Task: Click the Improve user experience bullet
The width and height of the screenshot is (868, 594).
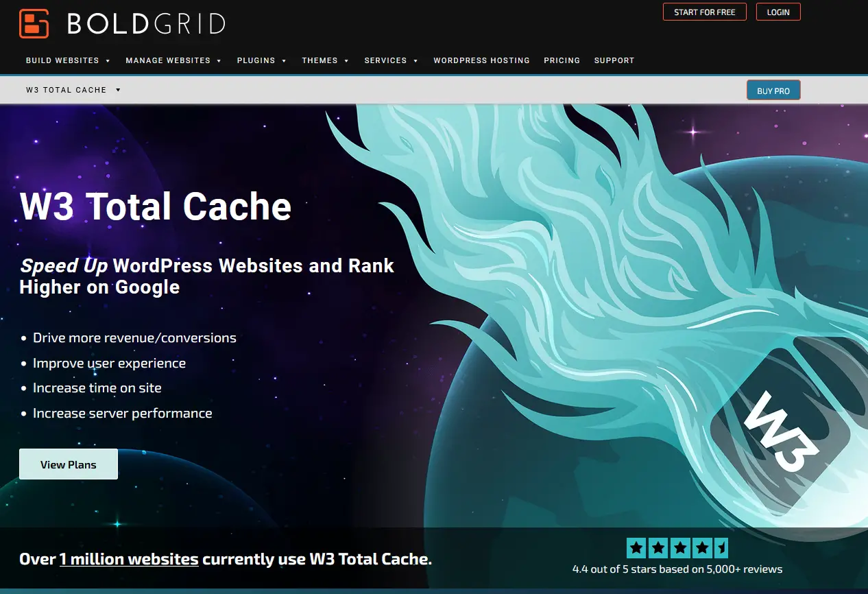Action: (110, 363)
